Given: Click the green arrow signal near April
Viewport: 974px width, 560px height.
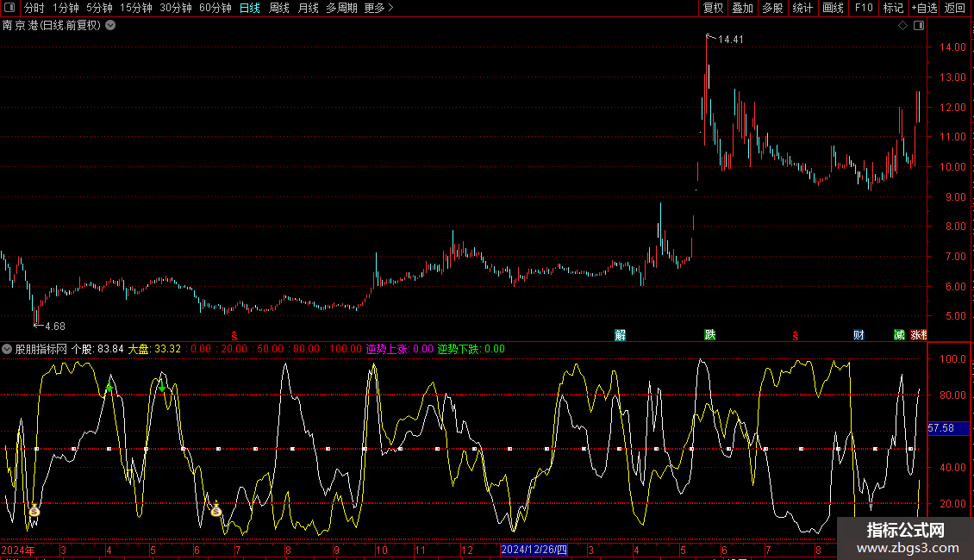Looking at the screenshot, I should 109,388.
